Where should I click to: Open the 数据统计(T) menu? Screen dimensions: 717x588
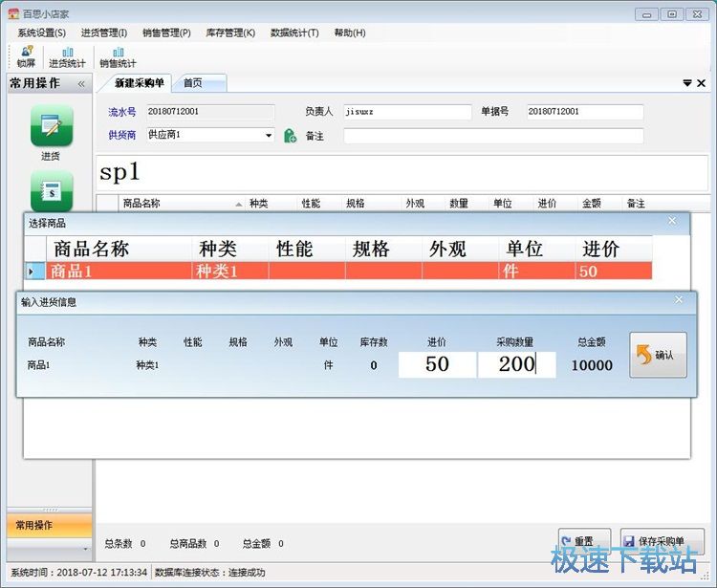click(294, 33)
